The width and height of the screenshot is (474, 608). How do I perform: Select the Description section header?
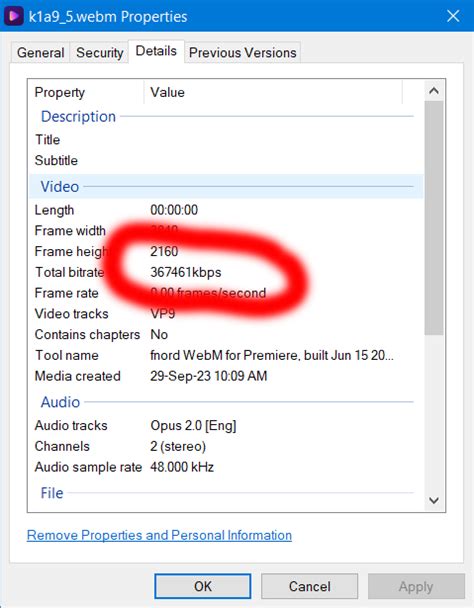coord(226,116)
